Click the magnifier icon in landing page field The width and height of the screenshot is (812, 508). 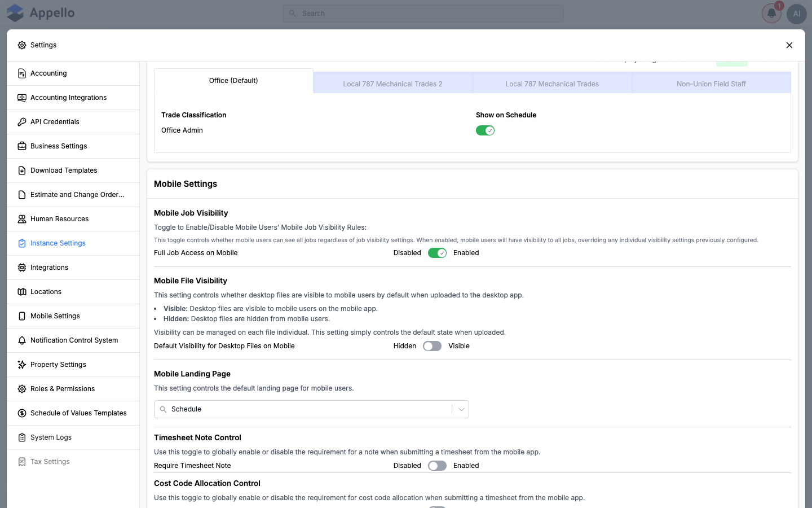pos(163,409)
